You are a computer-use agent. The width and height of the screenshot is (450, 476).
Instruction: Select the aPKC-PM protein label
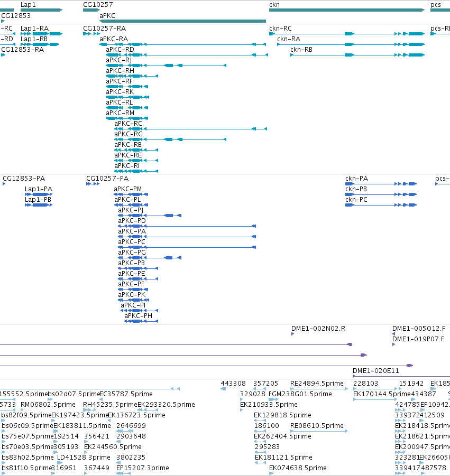pos(127,189)
